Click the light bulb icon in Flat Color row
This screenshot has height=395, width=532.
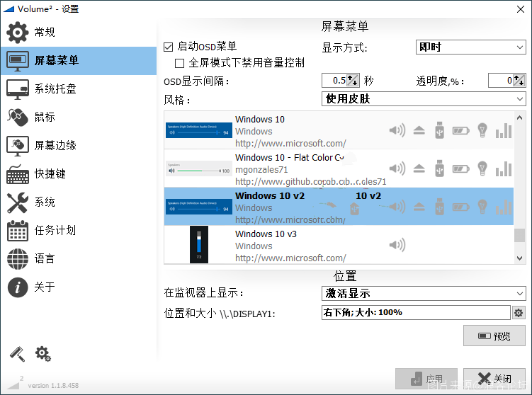482,168
